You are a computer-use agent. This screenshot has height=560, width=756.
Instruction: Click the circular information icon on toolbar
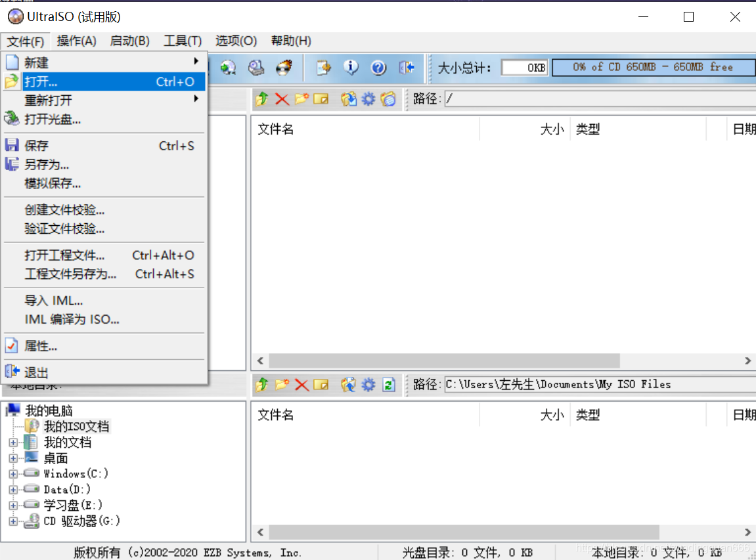pos(351,68)
